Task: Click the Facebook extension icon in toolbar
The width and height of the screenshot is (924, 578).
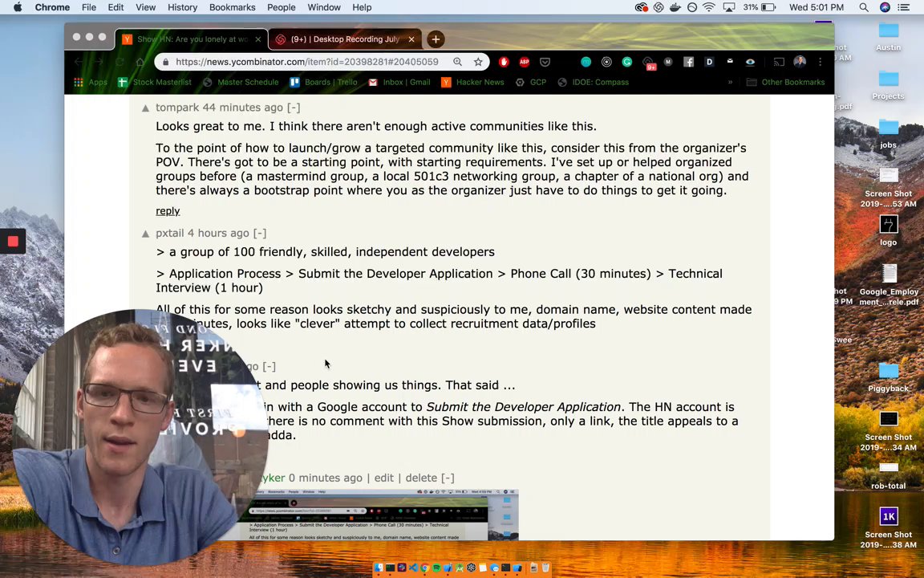Action: click(688, 61)
